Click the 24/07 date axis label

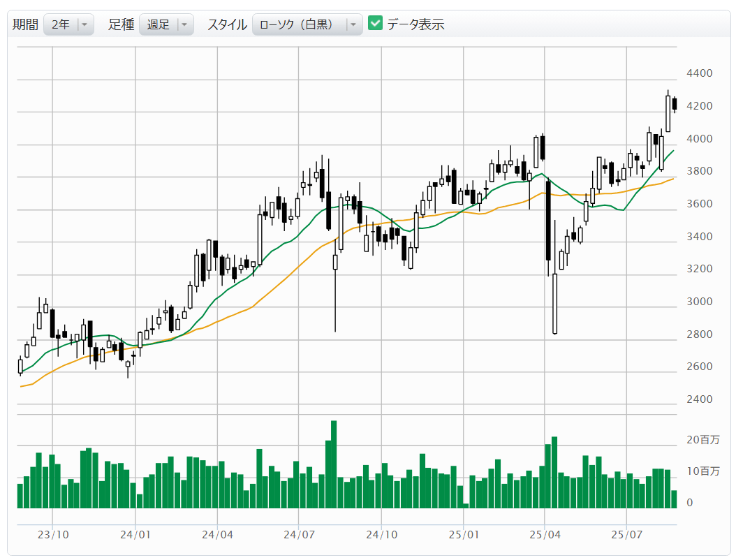(x=299, y=536)
